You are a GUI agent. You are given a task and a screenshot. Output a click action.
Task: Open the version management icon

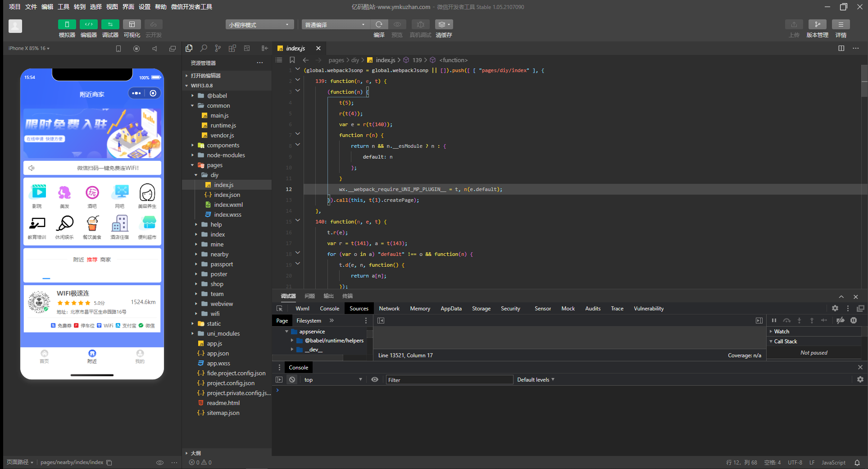tap(818, 24)
